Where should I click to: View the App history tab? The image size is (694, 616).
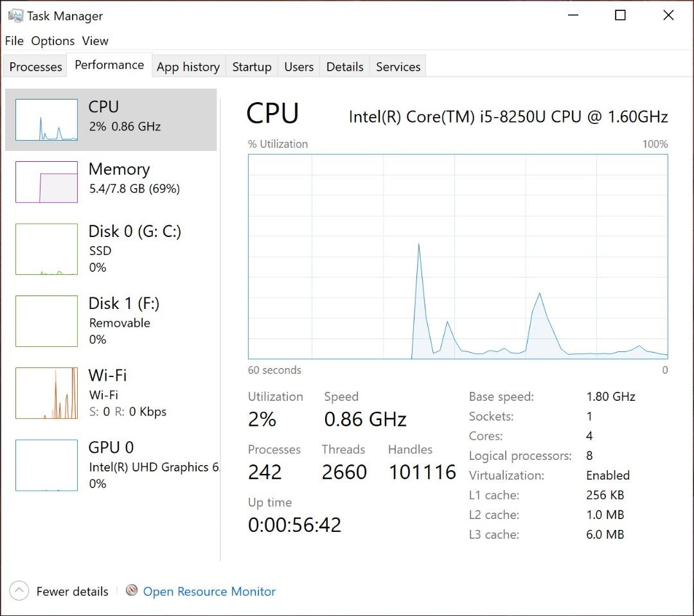click(188, 66)
